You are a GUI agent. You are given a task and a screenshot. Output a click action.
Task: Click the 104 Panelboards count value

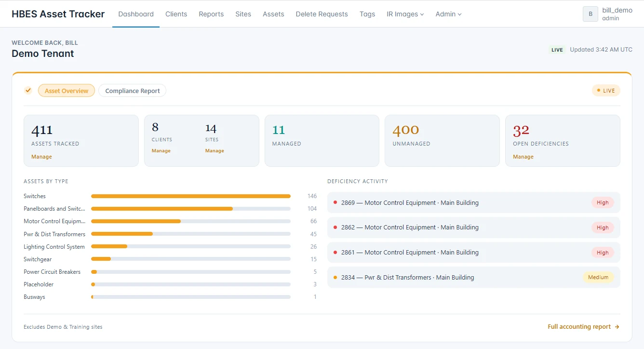click(312, 209)
